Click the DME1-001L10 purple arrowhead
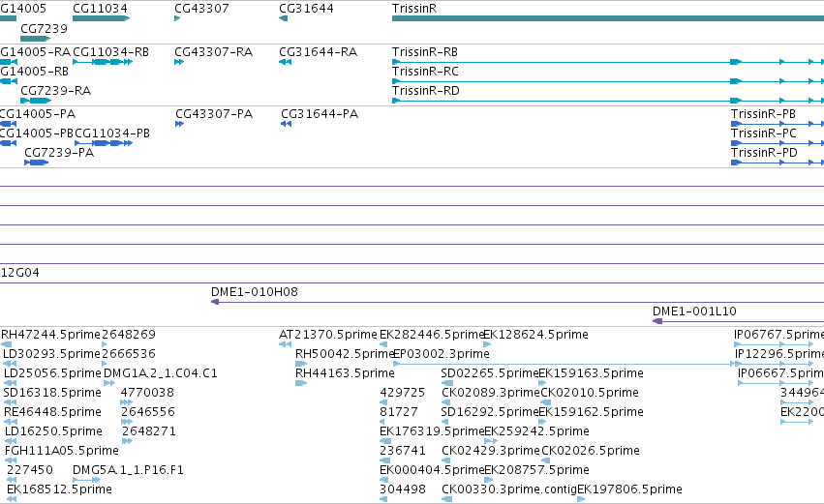This screenshot has height=504, width=824. point(656,321)
